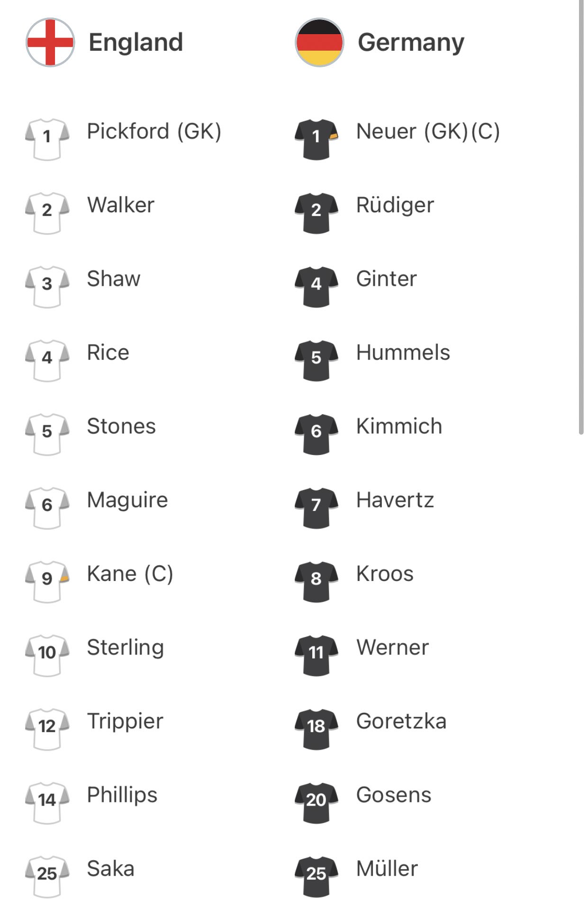This screenshot has width=588, height=908.
Task: Open Rüdiger player entry
Action: pyautogui.click(x=395, y=206)
